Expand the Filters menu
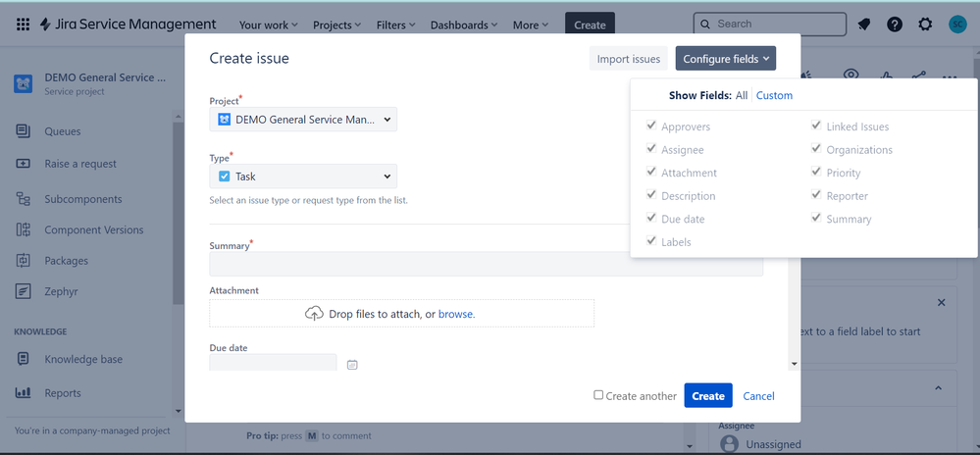Viewport: 980px width, 455px height. [x=395, y=25]
